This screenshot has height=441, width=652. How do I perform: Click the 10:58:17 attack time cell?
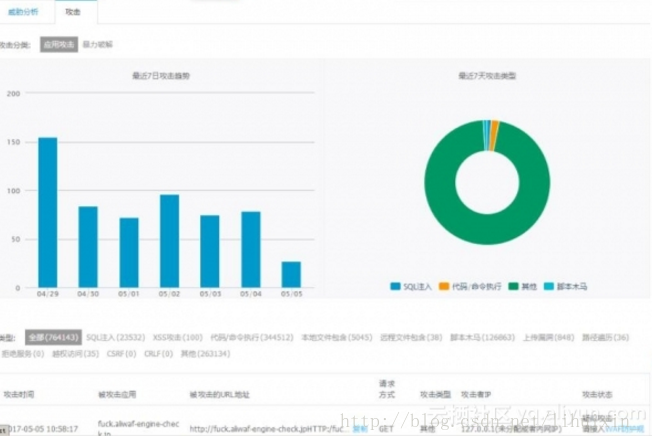43,429
